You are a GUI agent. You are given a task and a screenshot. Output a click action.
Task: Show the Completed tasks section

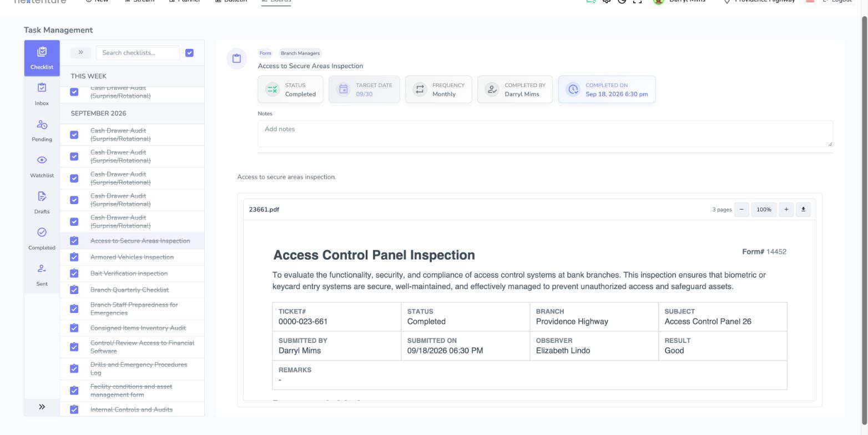click(42, 238)
